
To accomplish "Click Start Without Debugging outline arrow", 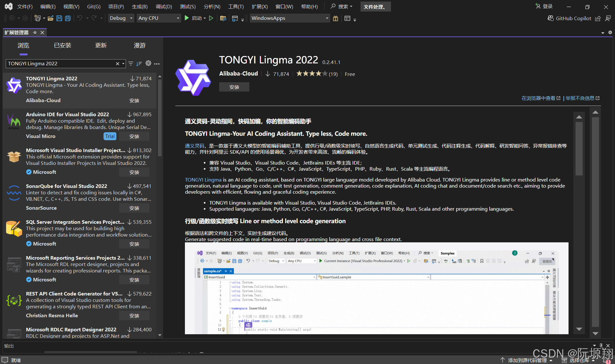I will (x=211, y=18).
